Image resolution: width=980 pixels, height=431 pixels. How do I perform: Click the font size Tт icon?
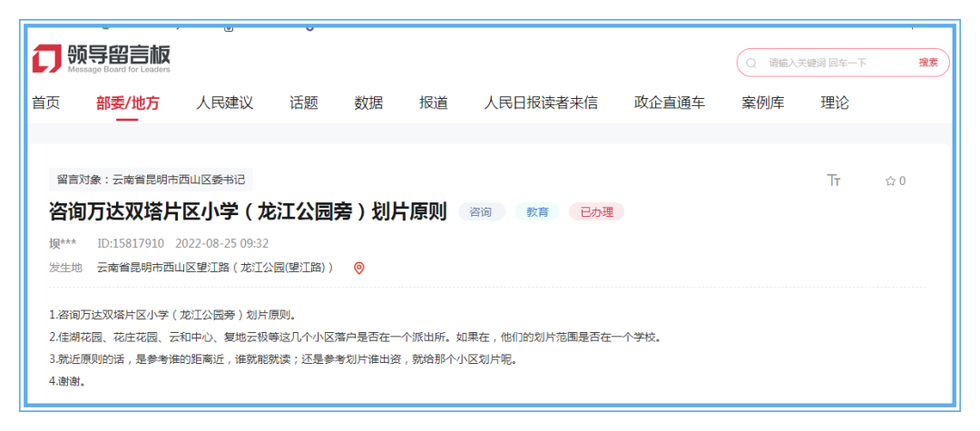point(834,181)
